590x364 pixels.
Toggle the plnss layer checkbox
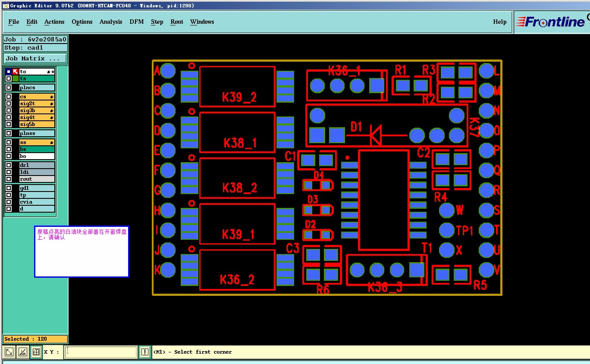pos(9,133)
